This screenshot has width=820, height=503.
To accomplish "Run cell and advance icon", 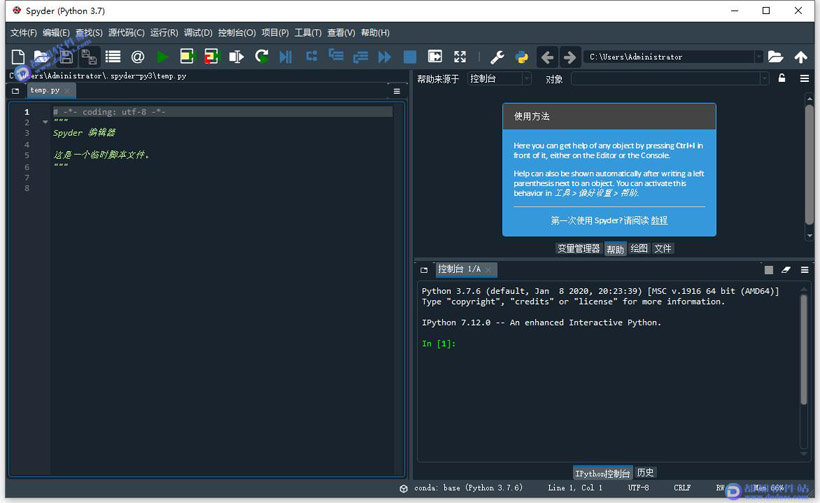I will [212, 56].
